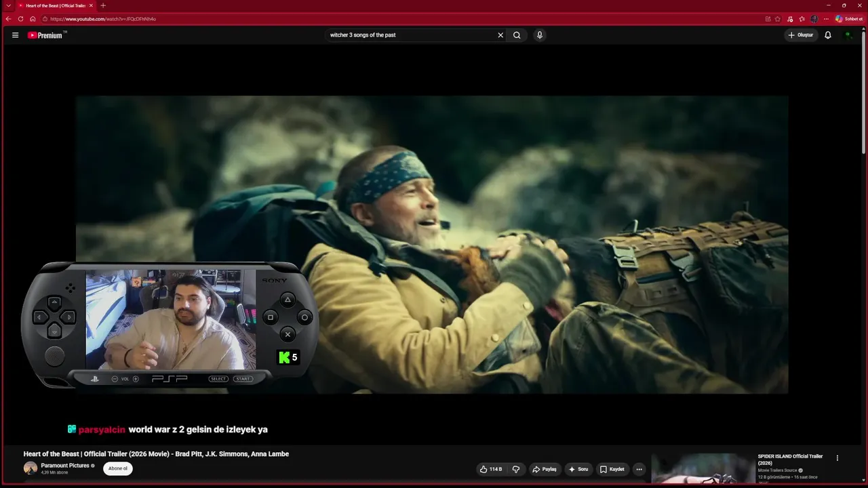Open the SPIDER ISLAND trailer thumbnail
The image size is (868, 488).
703,469
